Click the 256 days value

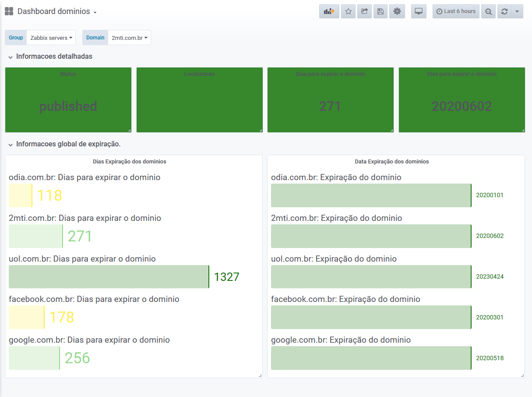pyautogui.click(x=78, y=358)
